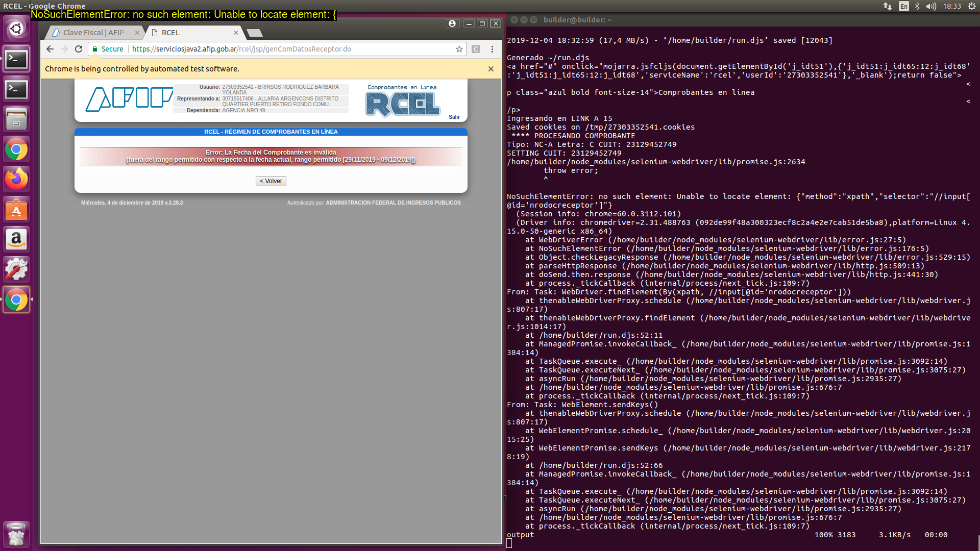Click the RCEL Comprobantes en Linea logo
Image resolution: width=980 pixels, height=551 pixels.
tap(403, 101)
